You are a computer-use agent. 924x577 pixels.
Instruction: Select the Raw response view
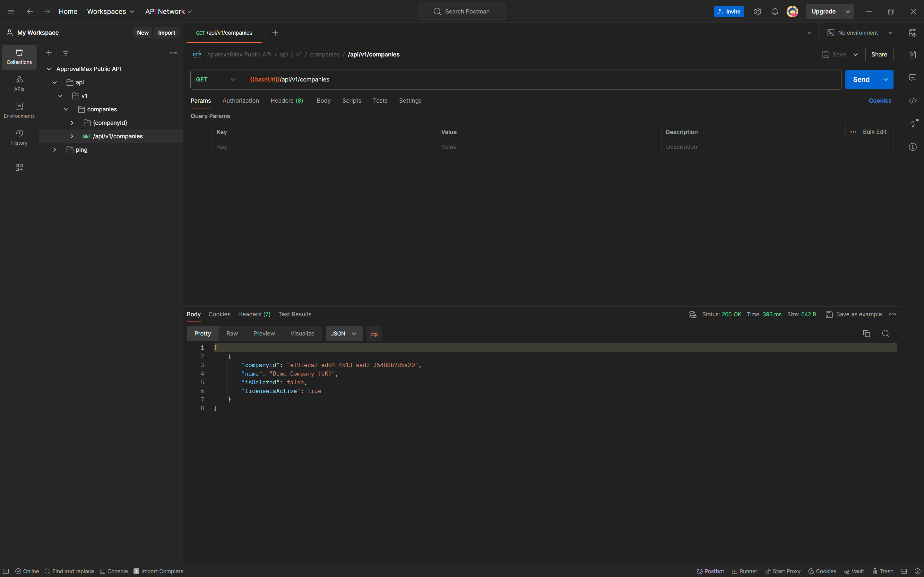point(232,334)
